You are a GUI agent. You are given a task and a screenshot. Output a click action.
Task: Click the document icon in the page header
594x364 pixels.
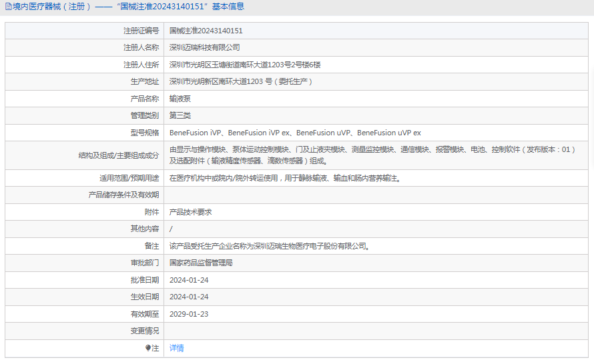coord(8,7)
